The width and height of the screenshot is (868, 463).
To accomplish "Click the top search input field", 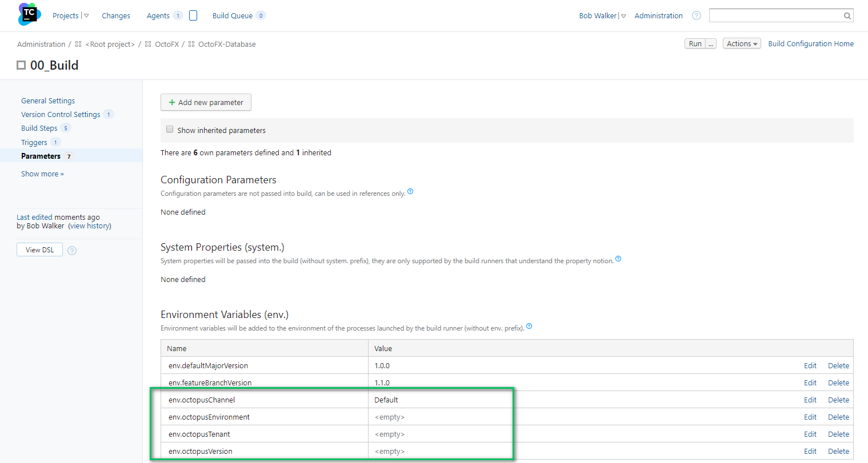I will pyautogui.click(x=775, y=16).
